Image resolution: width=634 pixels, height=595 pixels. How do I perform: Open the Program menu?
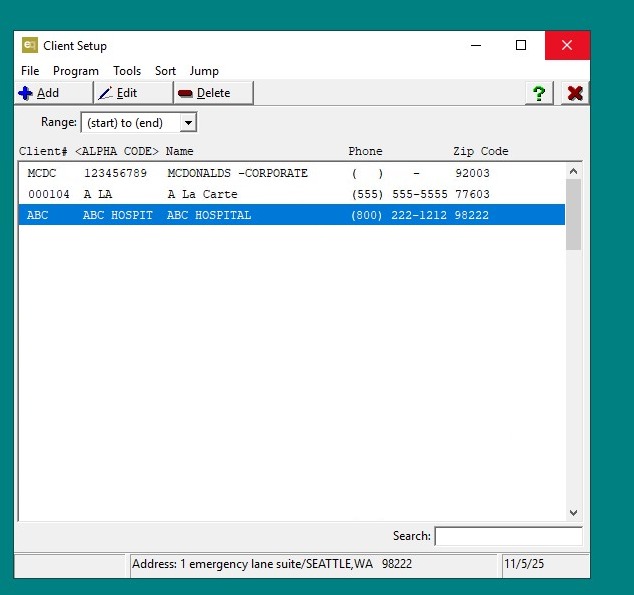click(x=76, y=71)
